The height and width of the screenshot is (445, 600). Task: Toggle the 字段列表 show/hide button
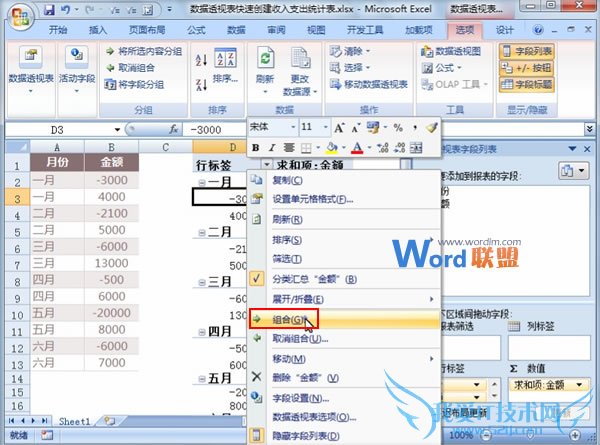(527, 51)
